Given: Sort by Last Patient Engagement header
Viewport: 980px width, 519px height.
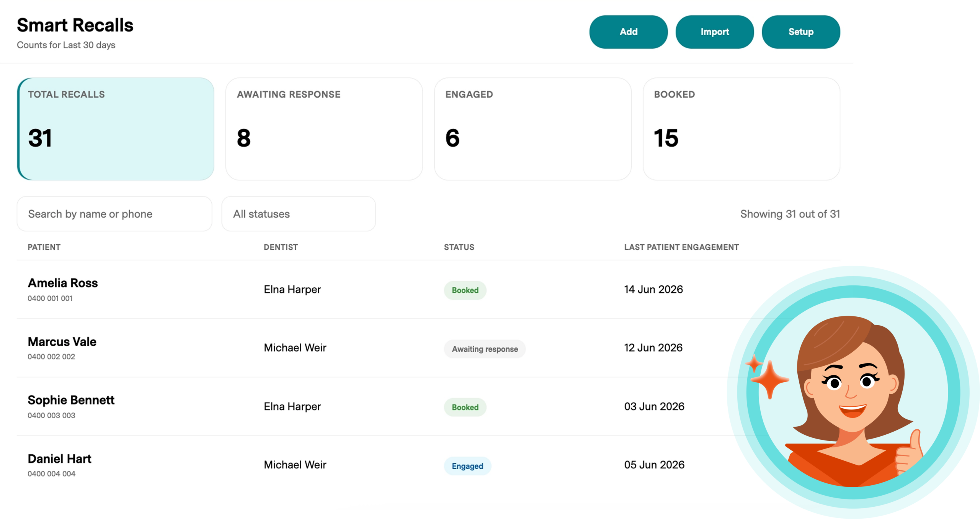Looking at the screenshot, I should 681,247.
